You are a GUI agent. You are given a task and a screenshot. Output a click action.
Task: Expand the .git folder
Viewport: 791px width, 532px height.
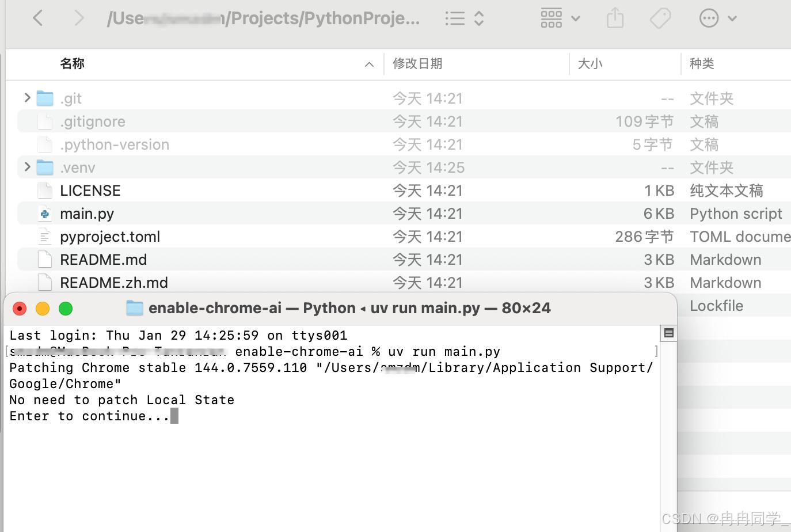(x=27, y=98)
